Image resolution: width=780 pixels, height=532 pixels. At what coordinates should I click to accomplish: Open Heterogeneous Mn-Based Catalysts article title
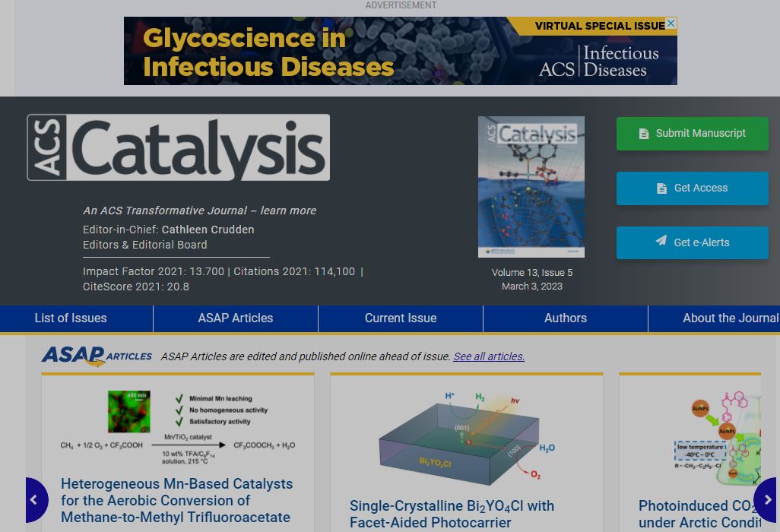pyautogui.click(x=176, y=500)
